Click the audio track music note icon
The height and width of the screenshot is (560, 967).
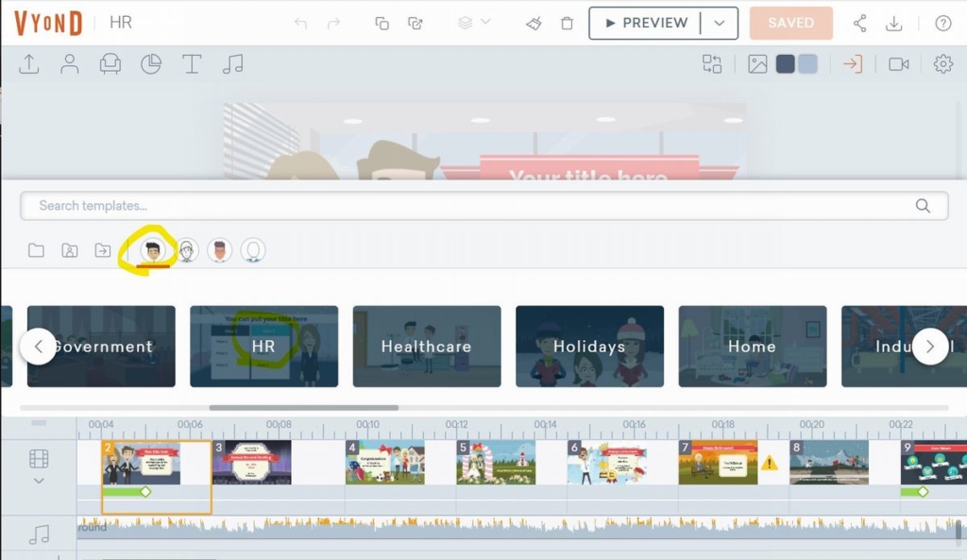39,535
